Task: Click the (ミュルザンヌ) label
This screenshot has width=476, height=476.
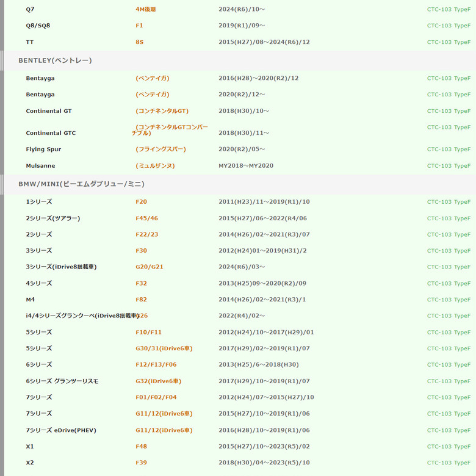Action: coord(155,166)
